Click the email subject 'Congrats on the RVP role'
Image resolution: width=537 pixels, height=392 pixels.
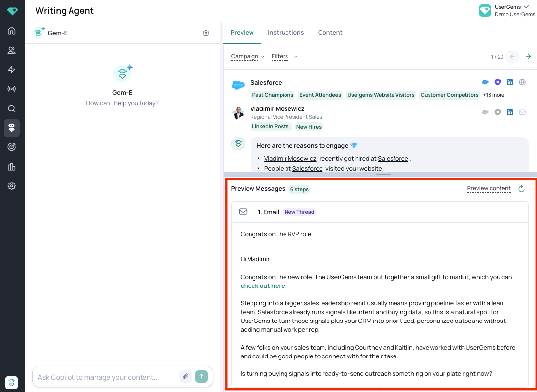click(276, 234)
